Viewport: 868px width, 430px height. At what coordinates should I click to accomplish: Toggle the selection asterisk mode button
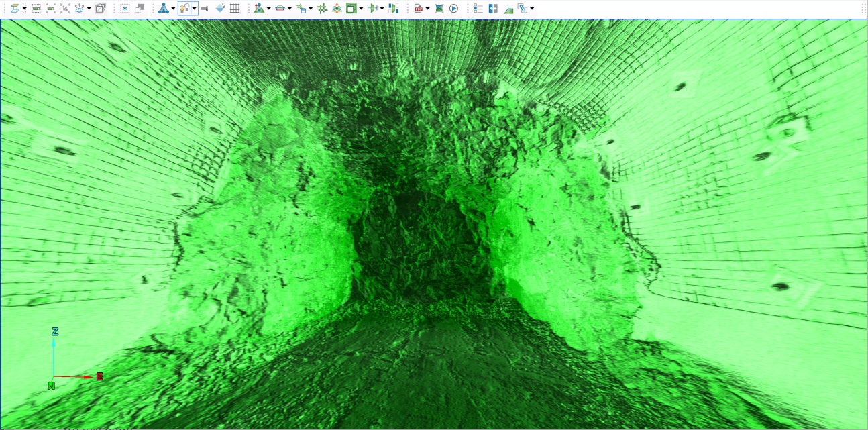pos(125,9)
